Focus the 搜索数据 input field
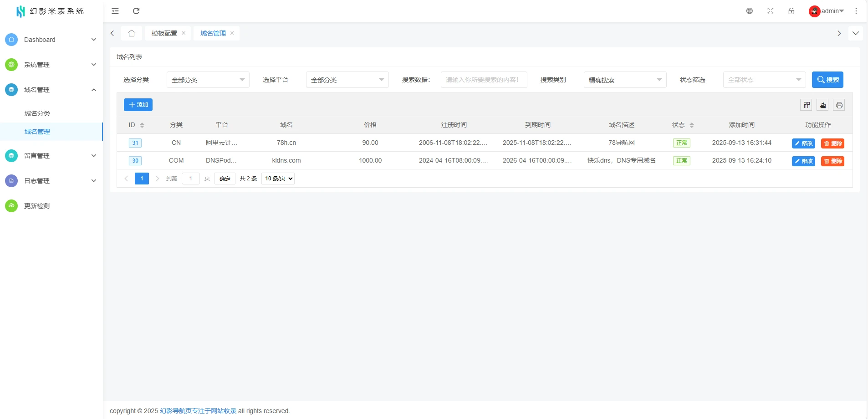Image resolution: width=868 pixels, height=419 pixels. (484, 80)
